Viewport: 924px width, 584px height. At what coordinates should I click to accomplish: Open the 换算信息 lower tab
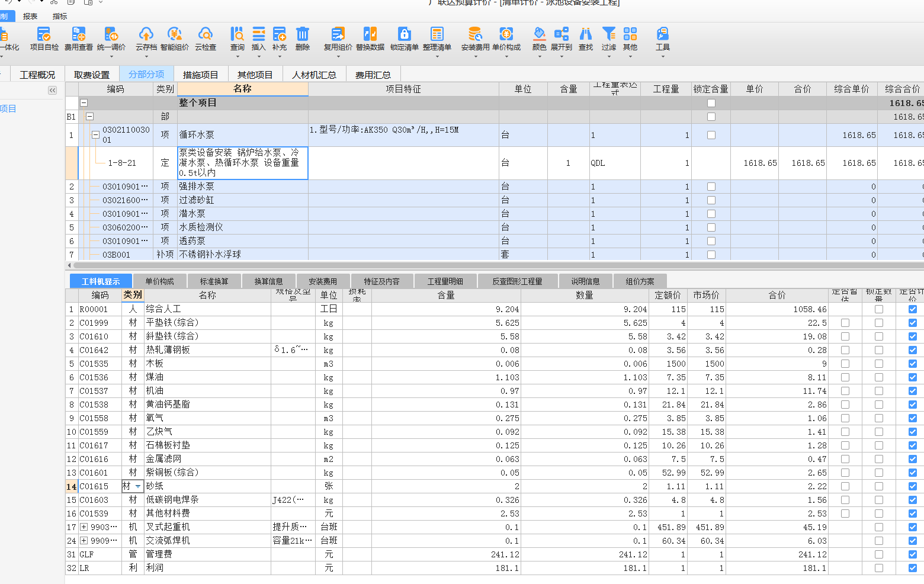click(268, 281)
